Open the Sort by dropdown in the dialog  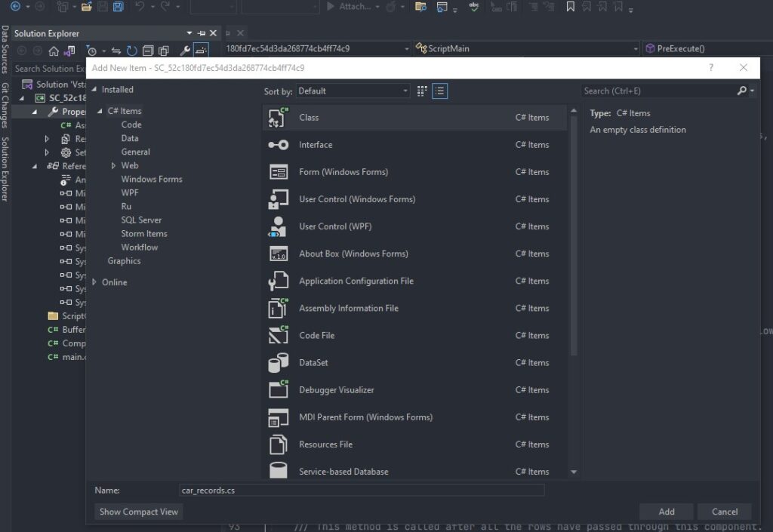coord(353,90)
